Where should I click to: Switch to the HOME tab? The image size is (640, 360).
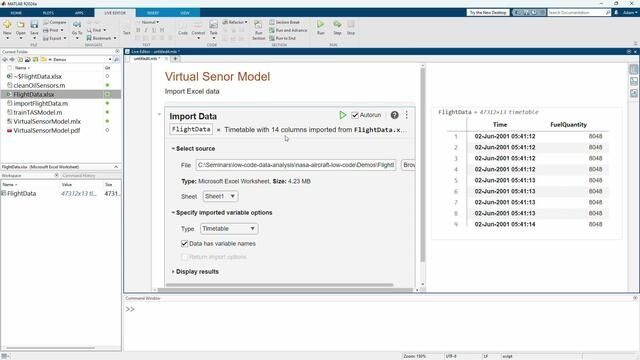pos(16,13)
